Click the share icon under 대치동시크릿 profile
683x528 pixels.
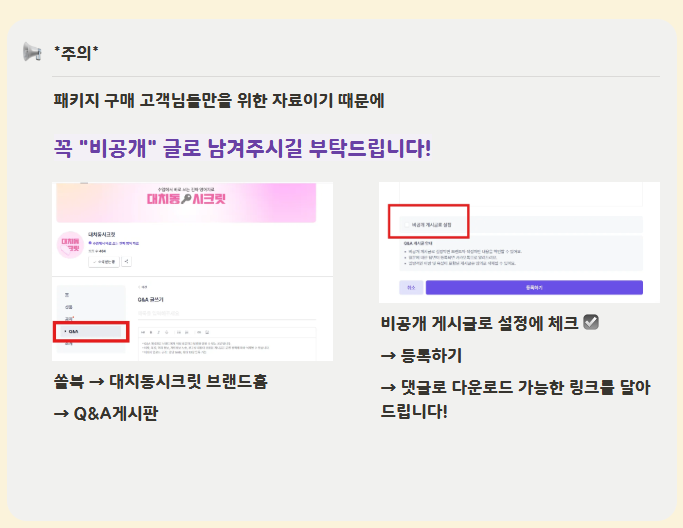coord(126,262)
